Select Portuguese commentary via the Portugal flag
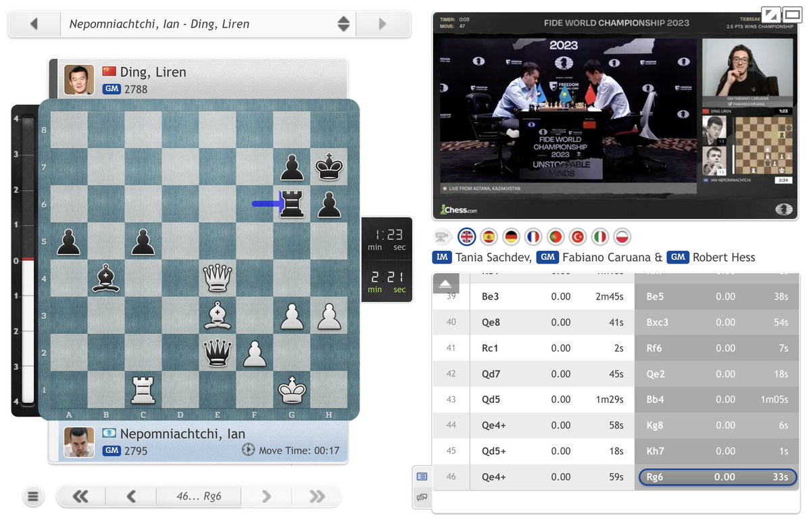Image resolution: width=811 pixels, height=532 pixels. click(556, 237)
